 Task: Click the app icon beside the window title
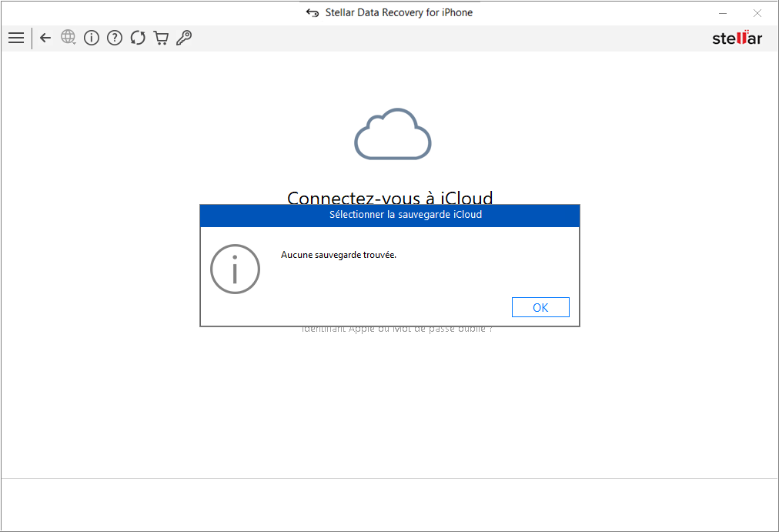coord(312,13)
